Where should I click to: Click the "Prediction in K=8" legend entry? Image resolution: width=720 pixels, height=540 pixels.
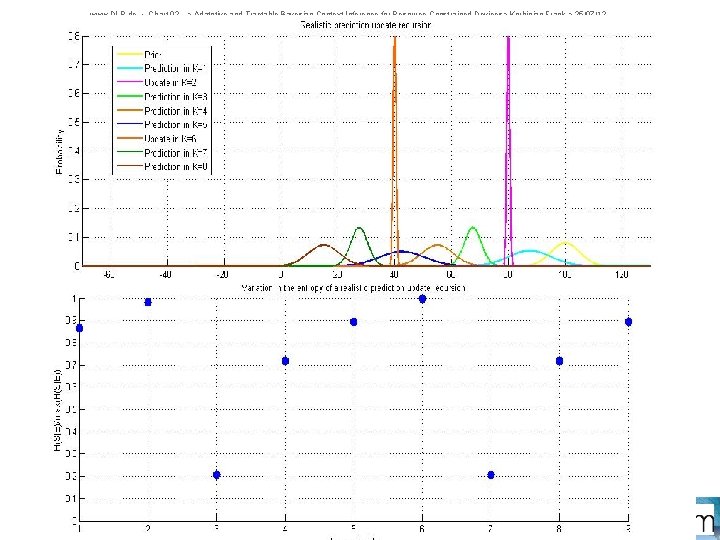162,166
